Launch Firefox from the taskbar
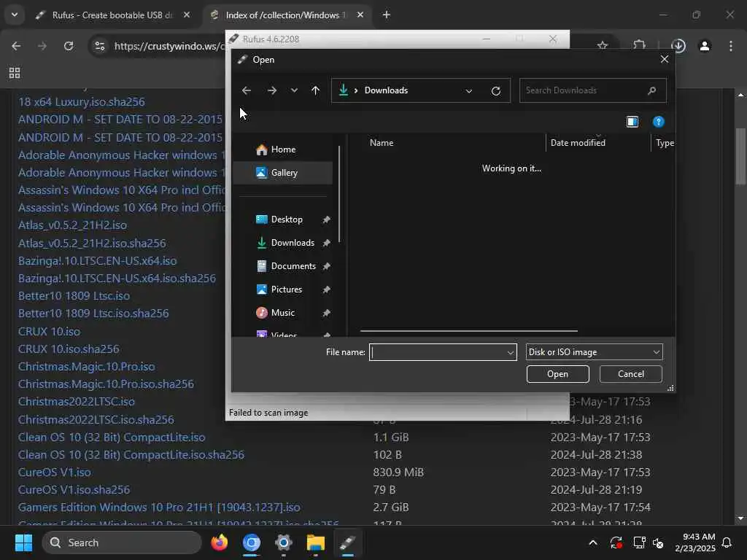 [x=220, y=542]
